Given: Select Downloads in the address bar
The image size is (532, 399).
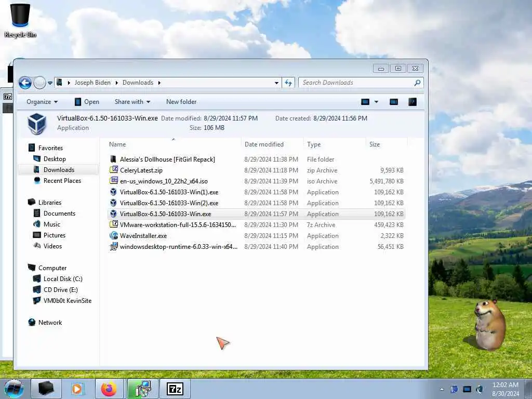Looking at the screenshot, I should (138, 83).
